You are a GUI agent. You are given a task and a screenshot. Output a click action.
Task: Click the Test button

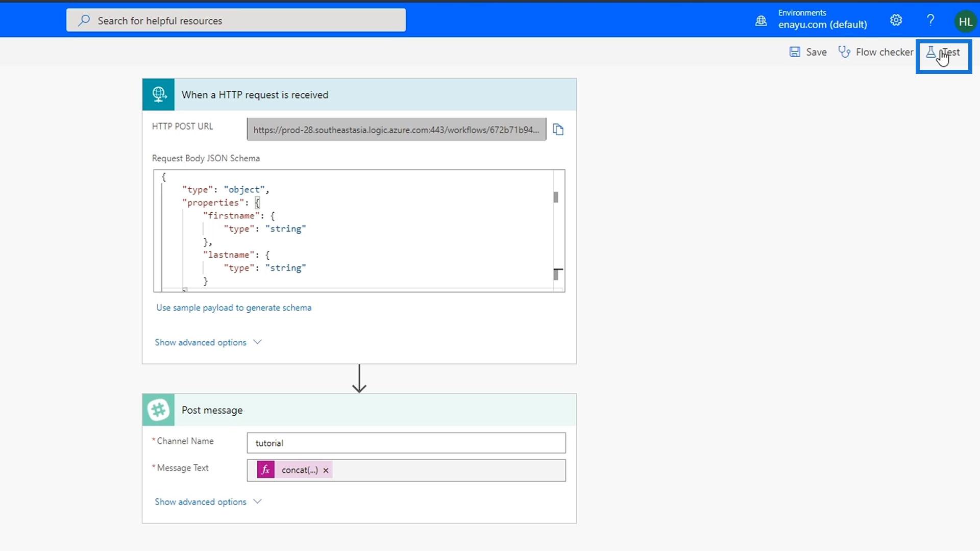pyautogui.click(x=943, y=53)
